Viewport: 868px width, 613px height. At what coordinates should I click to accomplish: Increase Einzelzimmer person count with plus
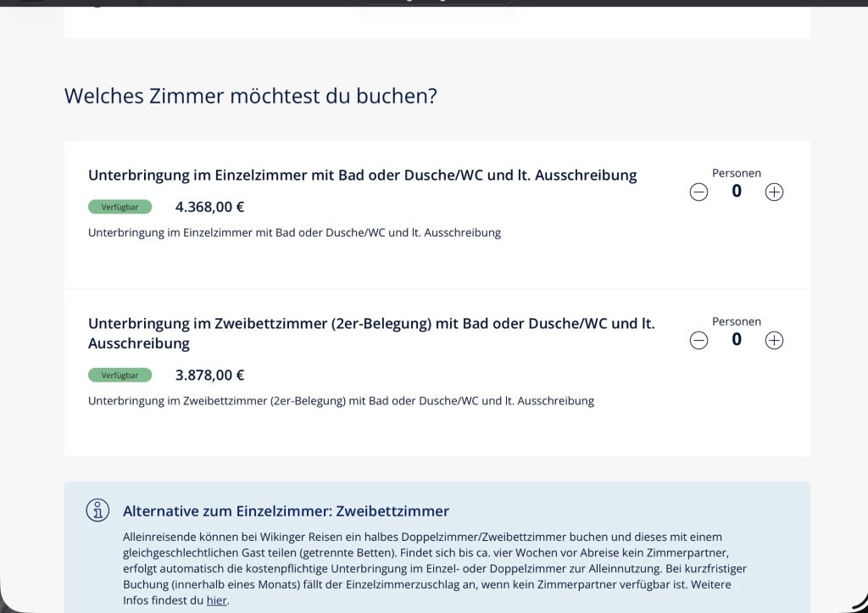pos(774,192)
